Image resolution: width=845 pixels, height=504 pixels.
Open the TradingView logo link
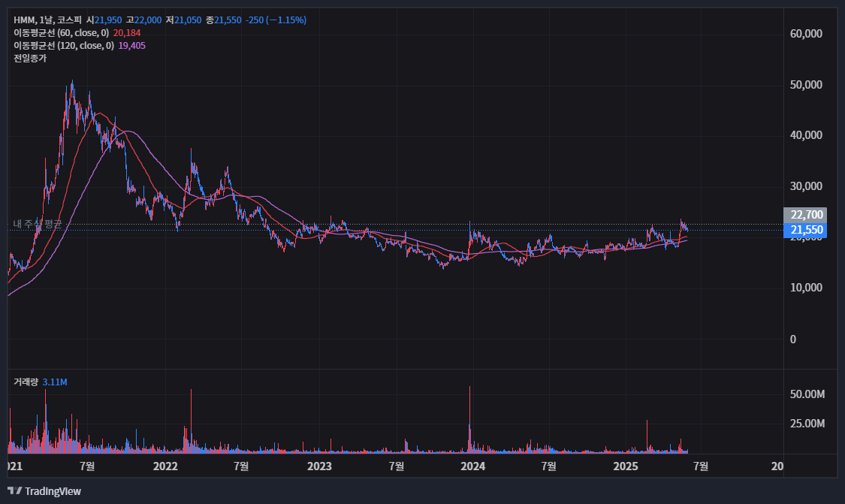tap(44, 491)
